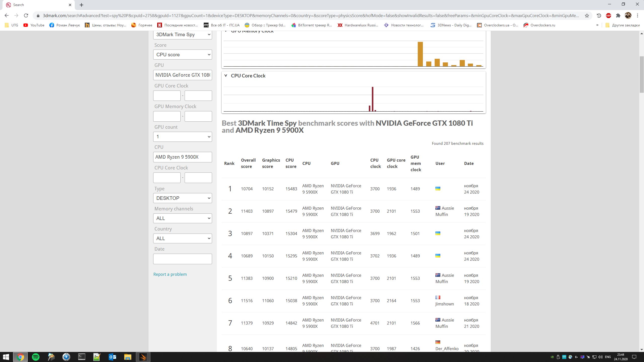This screenshot has height=362, width=644.
Task: Open a new tab with plus button
Action: click(82, 5)
